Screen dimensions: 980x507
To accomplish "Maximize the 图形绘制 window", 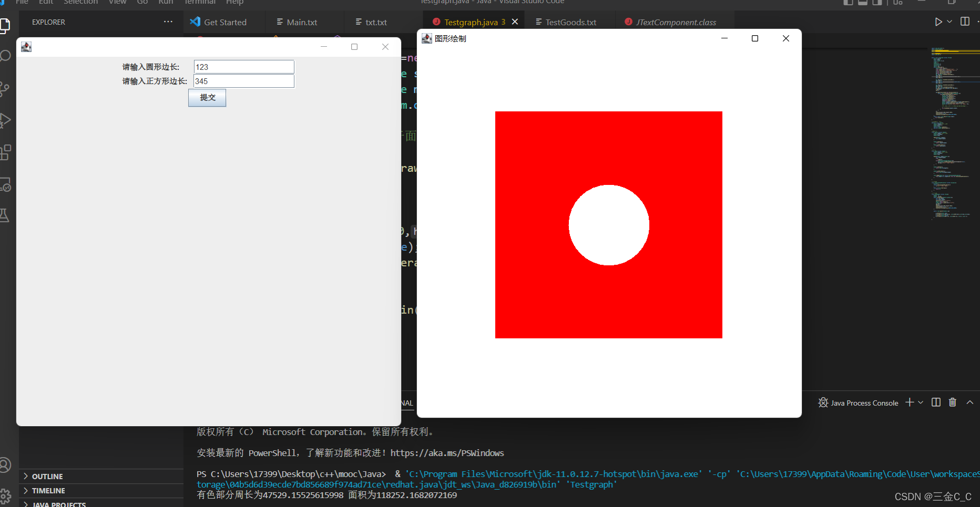I will 755,38.
